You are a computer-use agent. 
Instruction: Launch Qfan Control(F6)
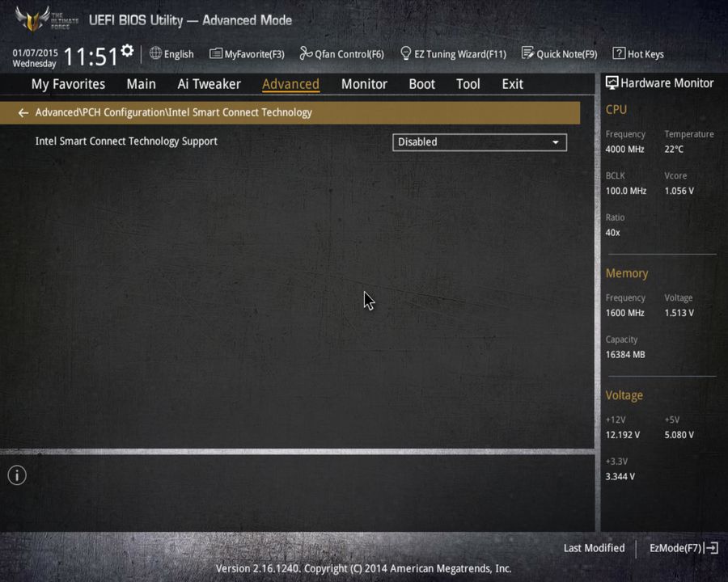tap(349, 54)
